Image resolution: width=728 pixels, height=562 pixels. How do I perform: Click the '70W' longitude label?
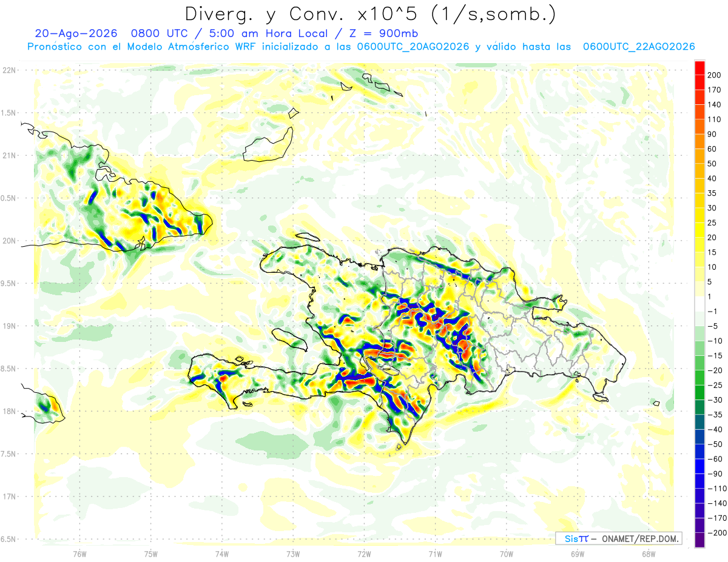(x=506, y=554)
